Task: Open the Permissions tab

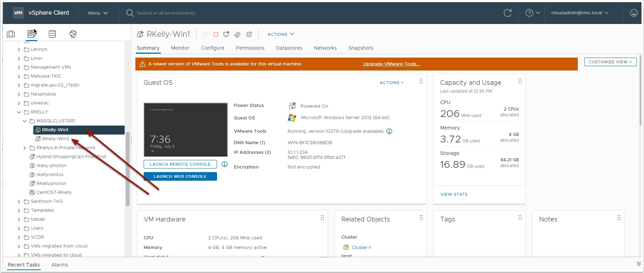Action: [x=250, y=48]
